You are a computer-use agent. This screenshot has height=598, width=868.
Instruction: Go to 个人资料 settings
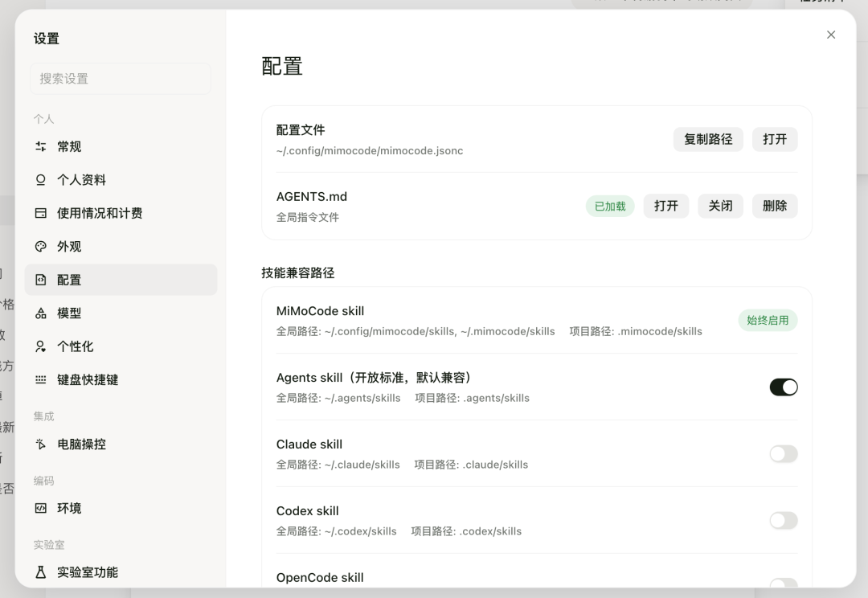click(121, 180)
